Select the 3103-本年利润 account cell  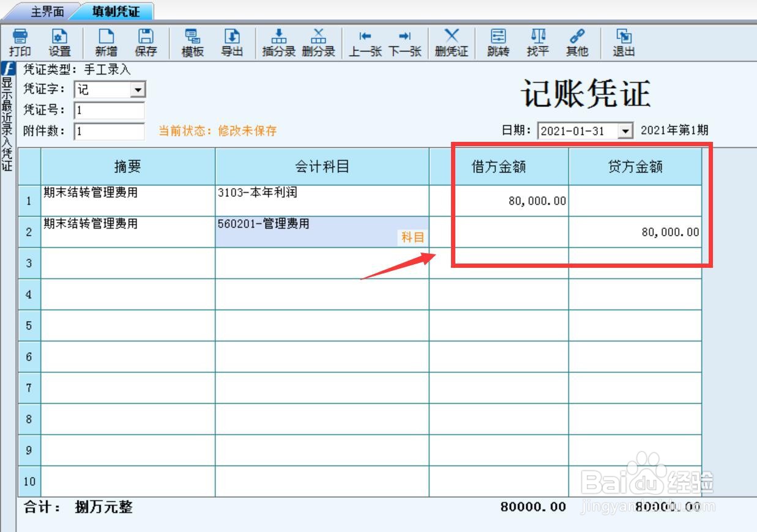[x=322, y=200]
